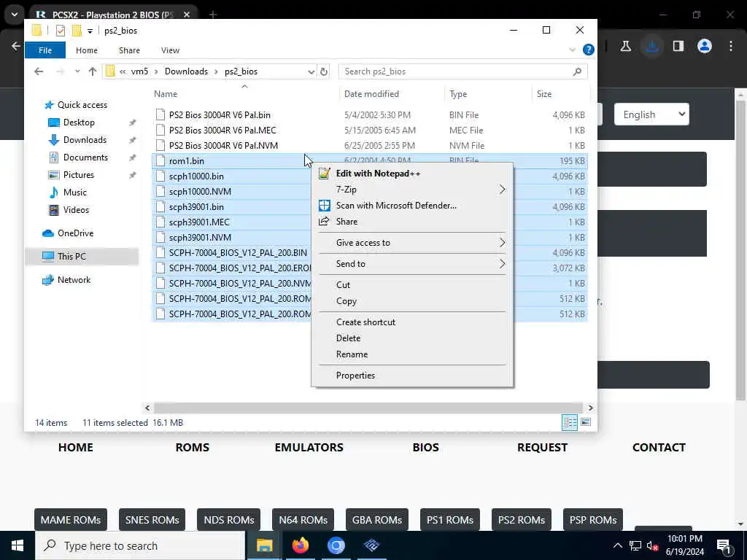Switch to the Home ribbon tab
Screen dimensions: 747x560
pos(87,50)
